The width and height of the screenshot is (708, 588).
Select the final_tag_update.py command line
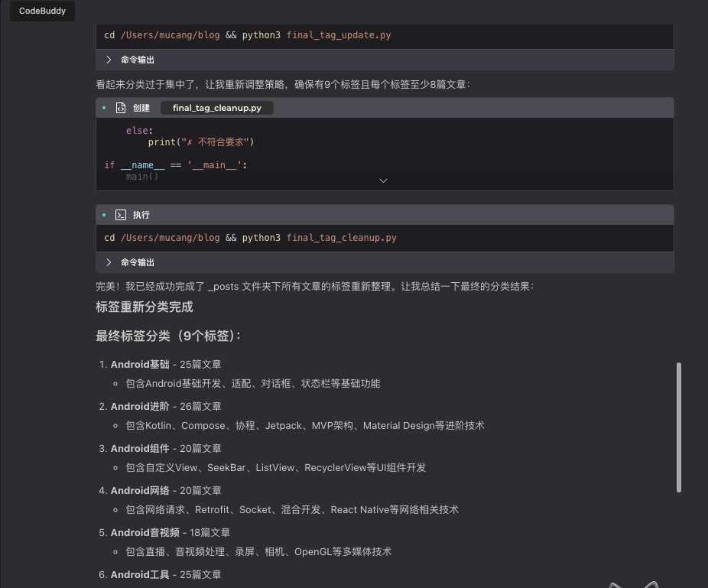coord(248,35)
